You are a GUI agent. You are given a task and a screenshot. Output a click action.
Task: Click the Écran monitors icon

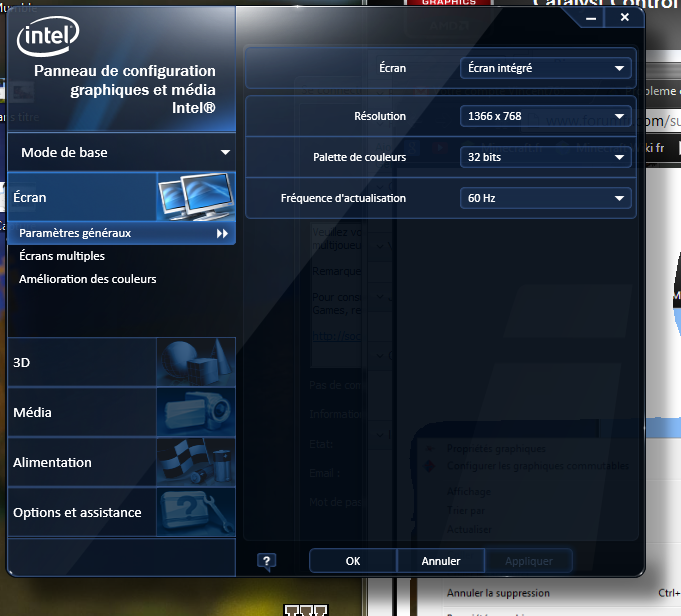click(197, 196)
